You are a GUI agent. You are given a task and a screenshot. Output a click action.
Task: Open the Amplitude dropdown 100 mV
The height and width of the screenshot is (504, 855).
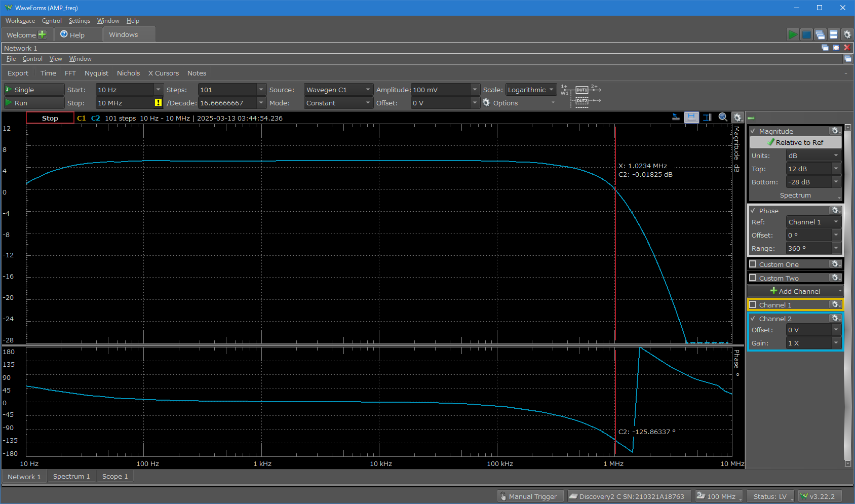475,90
